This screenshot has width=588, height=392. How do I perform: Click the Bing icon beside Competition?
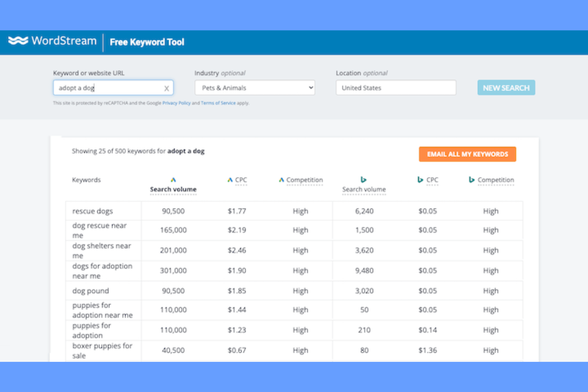[x=472, y=180]
